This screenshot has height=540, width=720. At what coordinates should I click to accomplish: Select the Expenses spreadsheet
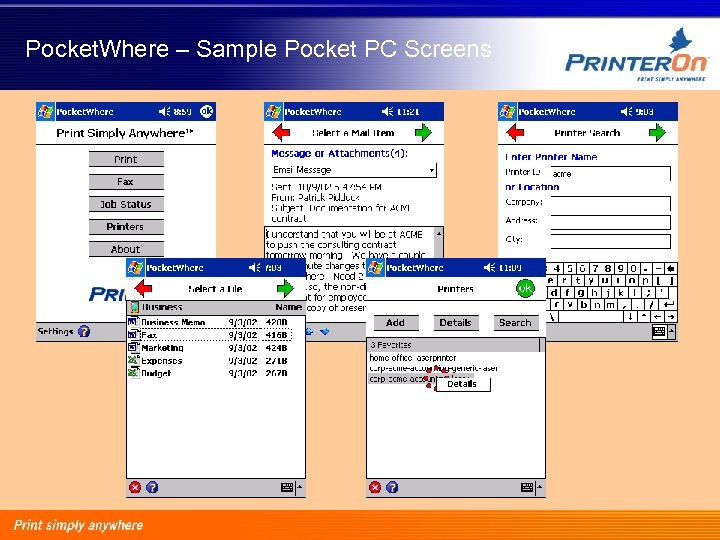pyautogui.click(x=209, y=360)
